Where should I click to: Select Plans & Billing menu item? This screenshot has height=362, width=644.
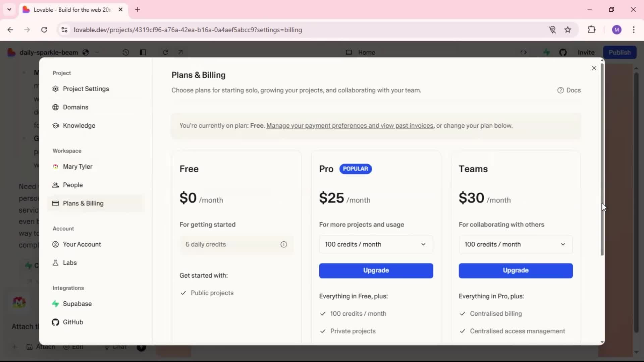96,203
